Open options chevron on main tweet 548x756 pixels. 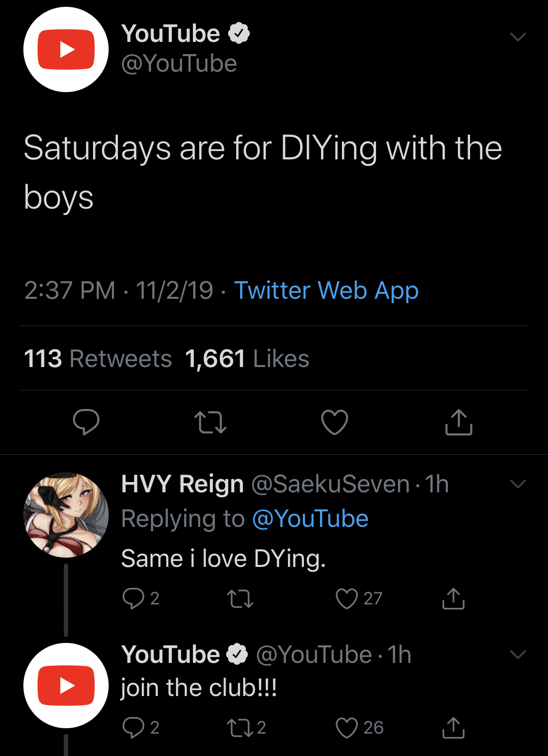[518, 37]
